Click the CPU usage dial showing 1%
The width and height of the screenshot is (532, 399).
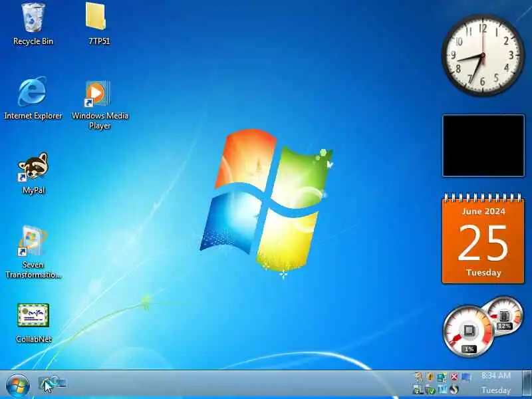[x=468, y=331]
